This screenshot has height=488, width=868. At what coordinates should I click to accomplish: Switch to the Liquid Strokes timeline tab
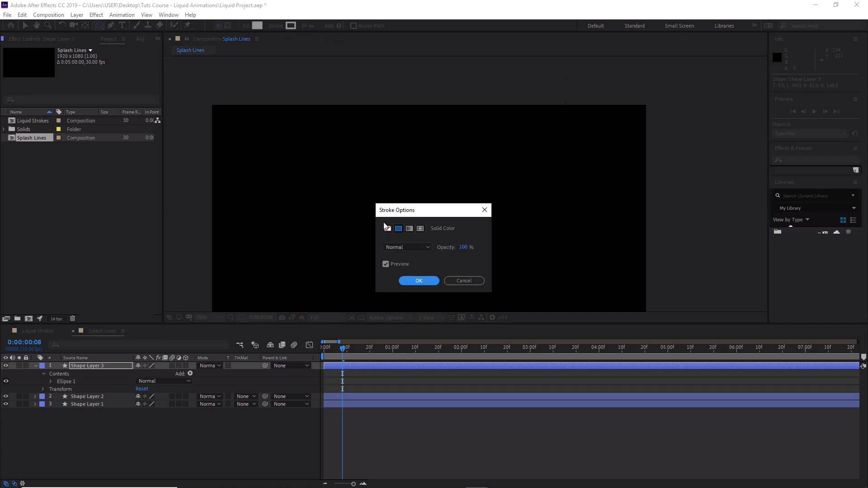pos(38,331)
